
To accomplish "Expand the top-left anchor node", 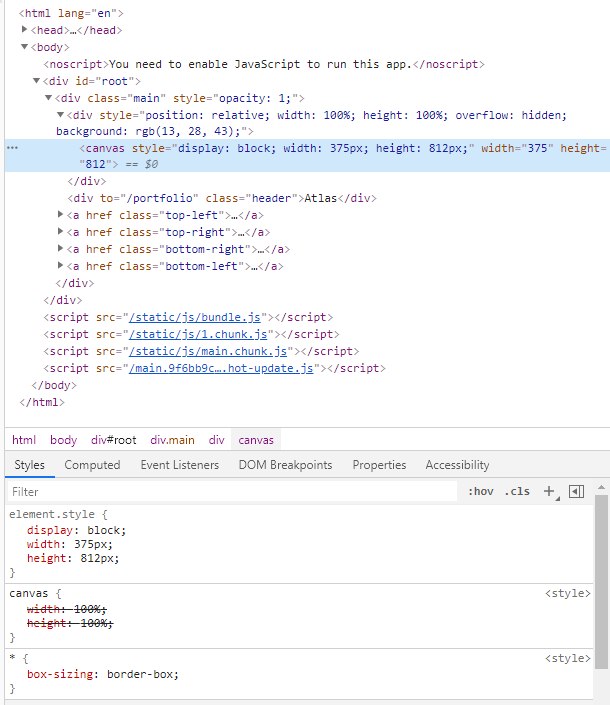I will (61, 215).
